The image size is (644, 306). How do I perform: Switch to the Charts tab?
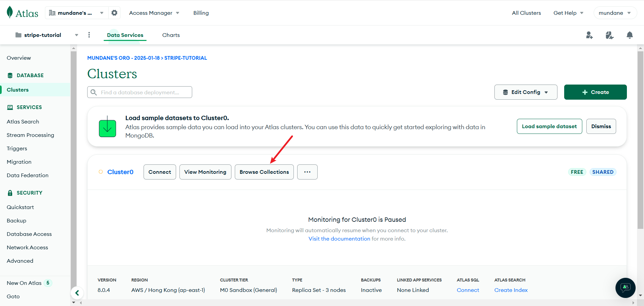[171, 35]
